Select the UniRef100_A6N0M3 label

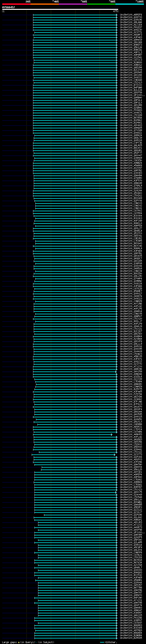(x=131, y=434)
